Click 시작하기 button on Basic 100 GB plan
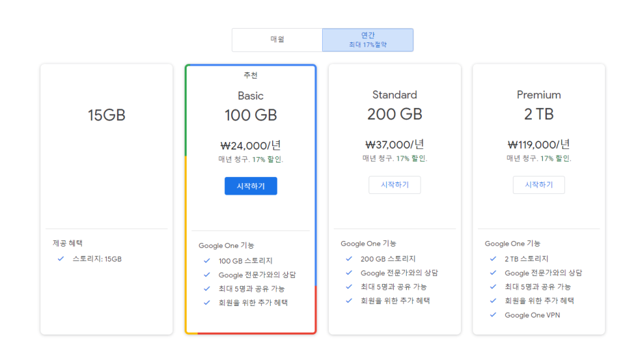This screenshot has width=640, height=364. 251,186
